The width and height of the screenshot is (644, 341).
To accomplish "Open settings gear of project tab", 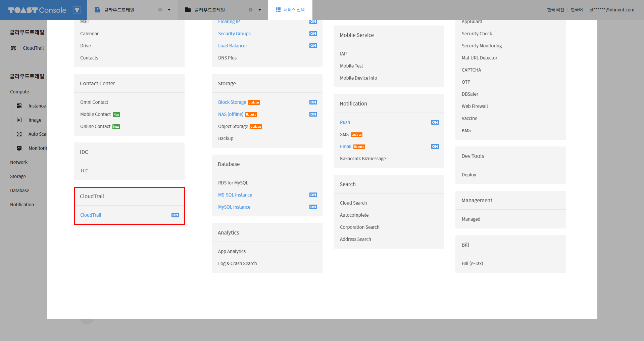I will [x=251, y=10].
